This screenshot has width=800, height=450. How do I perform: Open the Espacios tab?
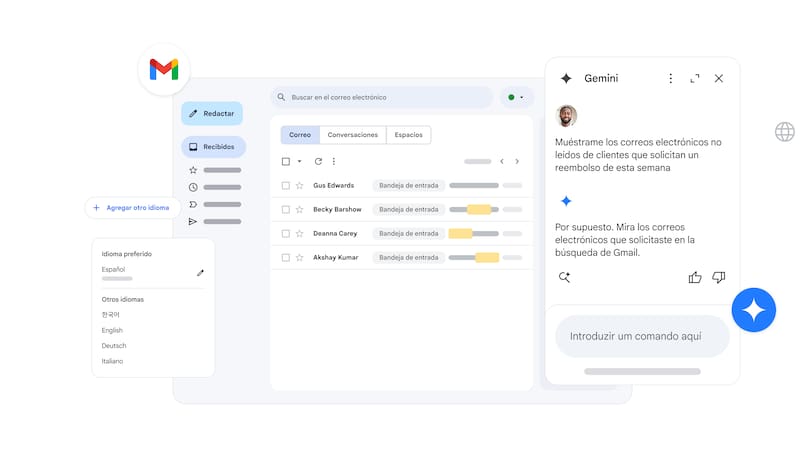[408, 135]
